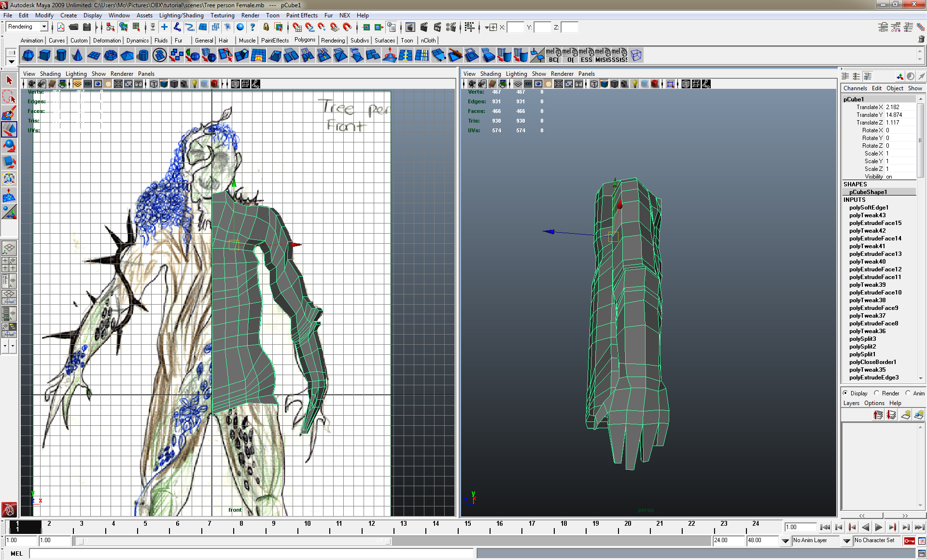927x560 pixels.
Task: Open the No Character Set dropdown arrow
Action: pyautogui.click(x=846, y=541)
